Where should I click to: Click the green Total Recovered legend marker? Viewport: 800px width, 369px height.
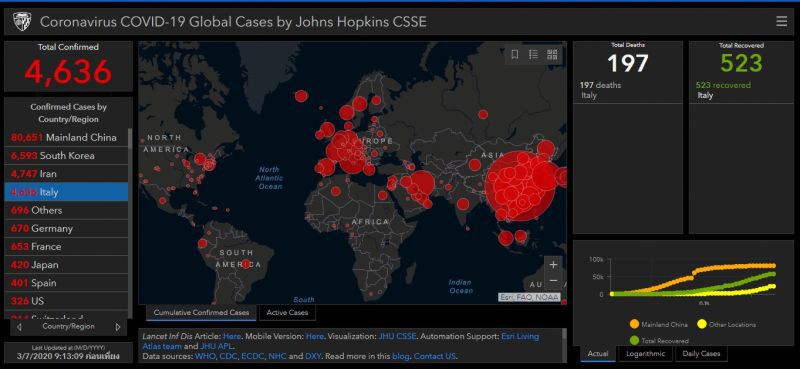click(x=634, y=340)
